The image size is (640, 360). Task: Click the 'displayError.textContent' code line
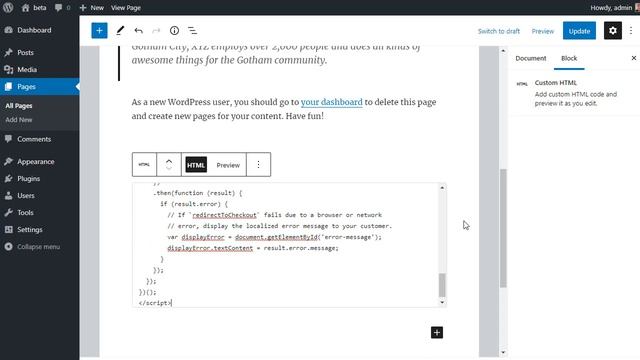point(253,248)
